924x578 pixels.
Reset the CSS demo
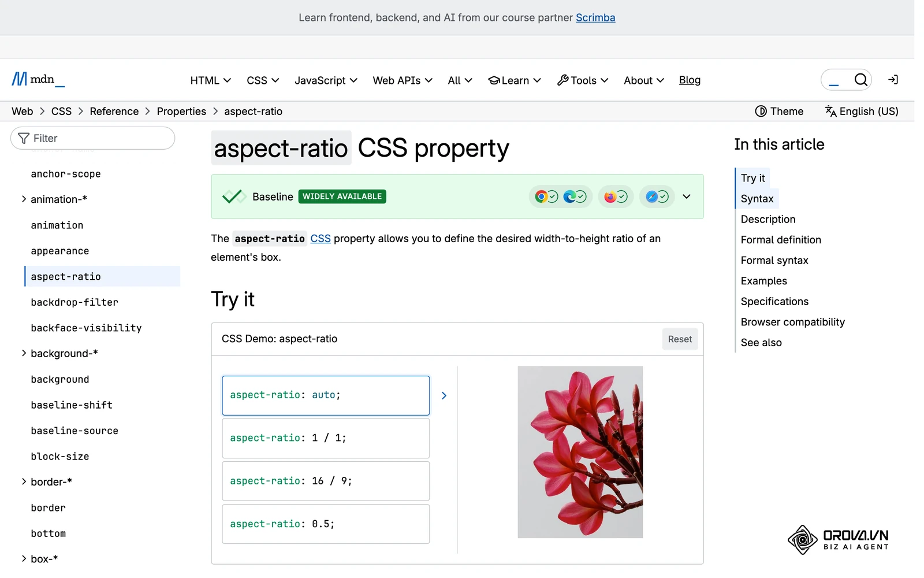[x=680, y=339]
